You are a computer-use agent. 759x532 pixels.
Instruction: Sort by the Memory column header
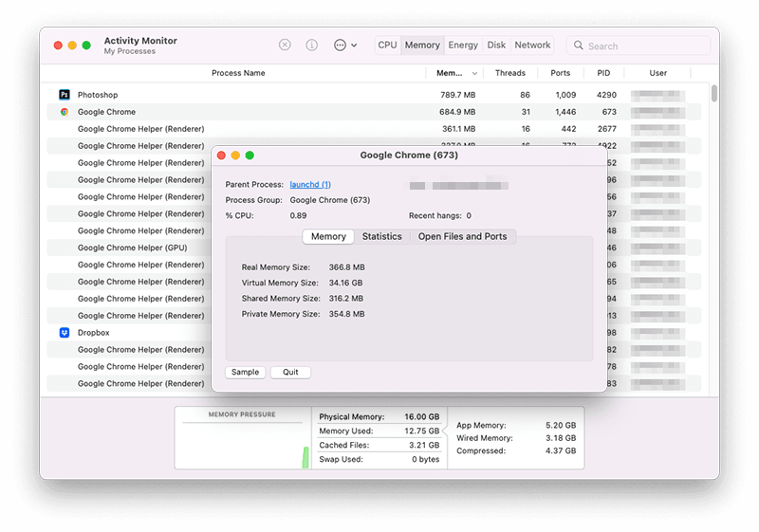454,73
